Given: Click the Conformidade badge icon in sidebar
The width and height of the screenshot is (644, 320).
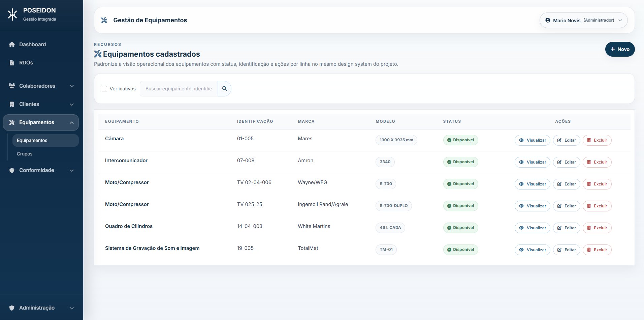Looking at the screenshot, I should coord(12,170).
